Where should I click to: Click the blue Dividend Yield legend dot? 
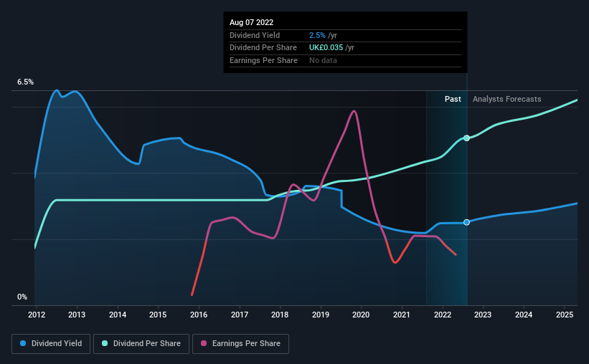click(23, 343)
